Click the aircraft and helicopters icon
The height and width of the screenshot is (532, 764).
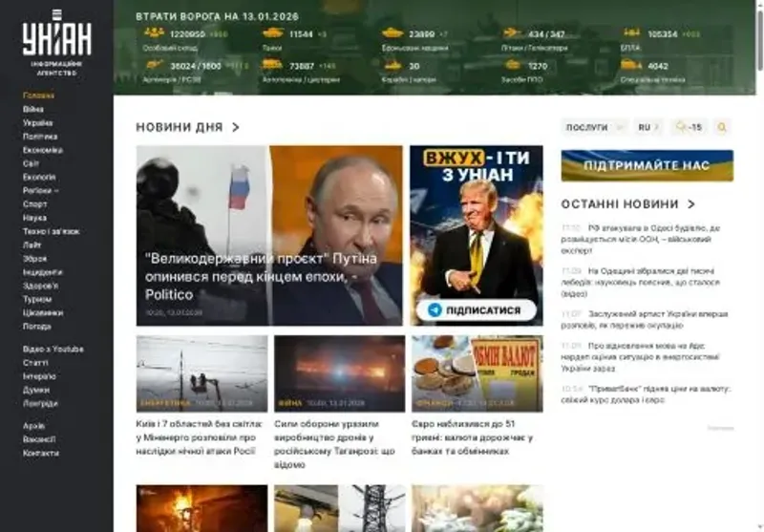pyautogui.click(x=512, y=33)
